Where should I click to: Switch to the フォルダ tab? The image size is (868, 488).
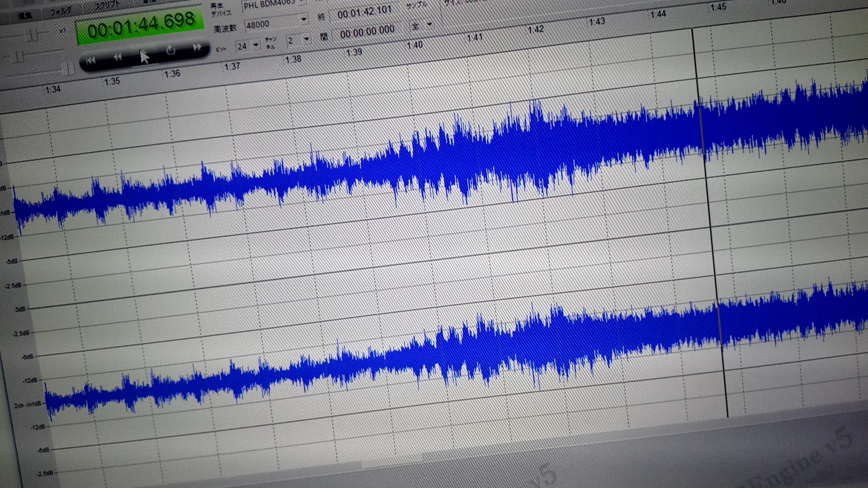point(61,12)
